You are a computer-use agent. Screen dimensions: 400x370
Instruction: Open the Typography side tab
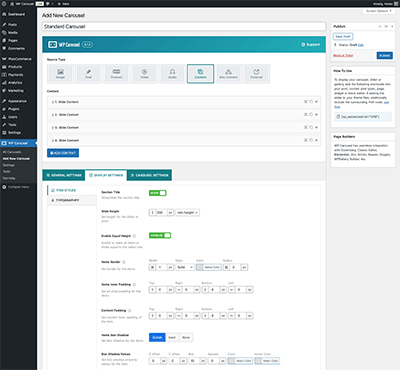tap(72, 200)
